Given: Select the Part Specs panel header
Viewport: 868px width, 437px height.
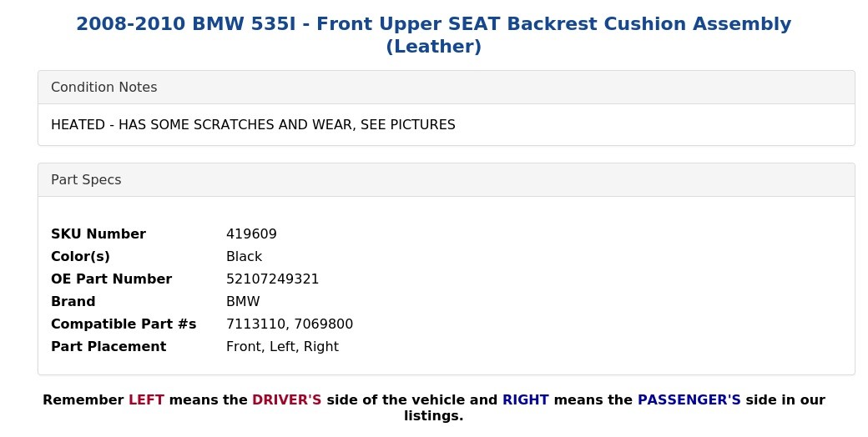Looking at the screenshot, I should click(x=447, y=180).
